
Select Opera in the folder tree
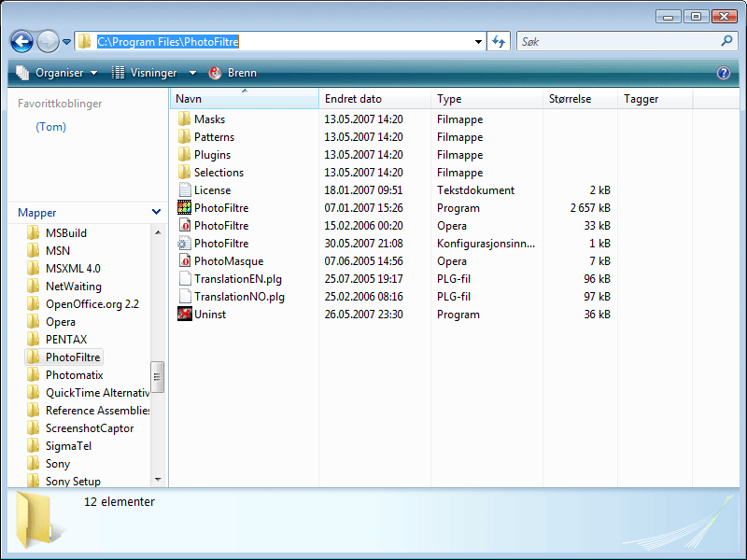coord(60,322)
